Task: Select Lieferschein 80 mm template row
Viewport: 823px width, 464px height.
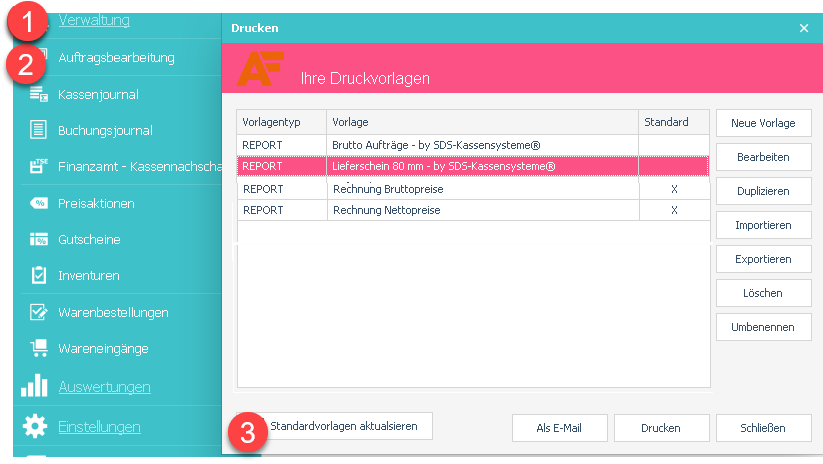Action: (473, 166)
